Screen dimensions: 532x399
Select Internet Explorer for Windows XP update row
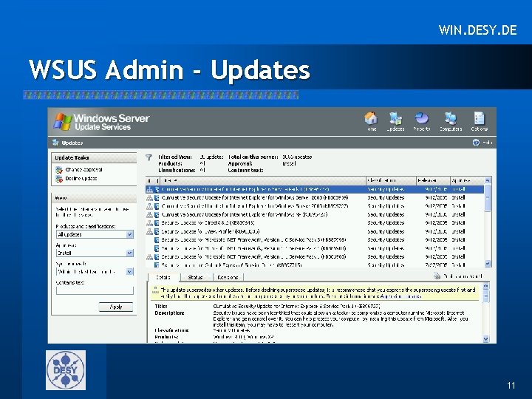click(315, 215)
